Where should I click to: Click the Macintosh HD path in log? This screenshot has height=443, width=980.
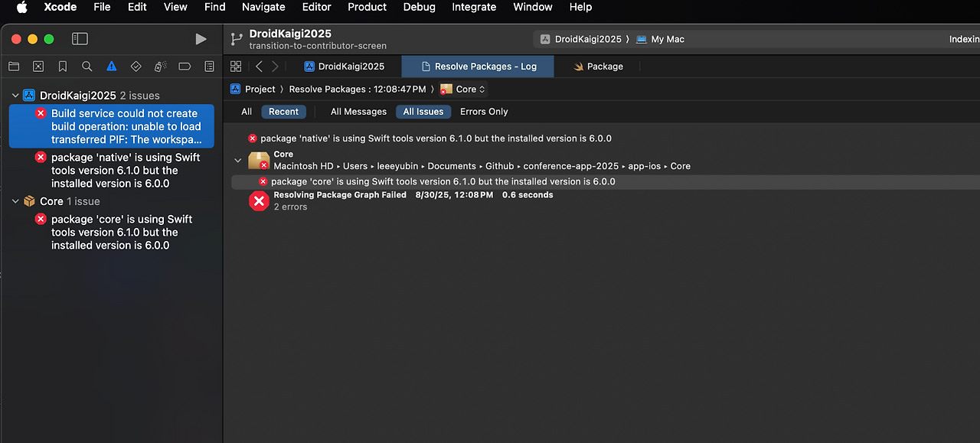303,166
